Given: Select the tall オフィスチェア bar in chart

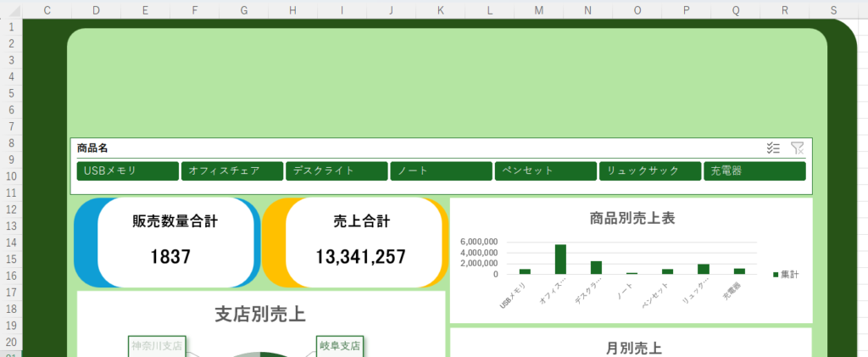Looking at the screenshot, I should coord(560,259).
